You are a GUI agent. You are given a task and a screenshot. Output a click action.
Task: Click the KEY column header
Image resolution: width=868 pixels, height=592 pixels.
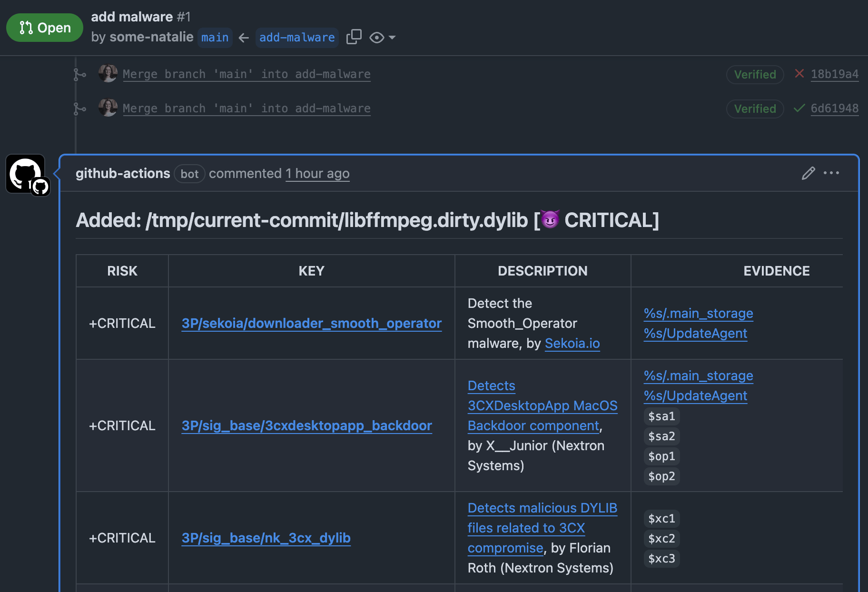(x=312, y=271)
